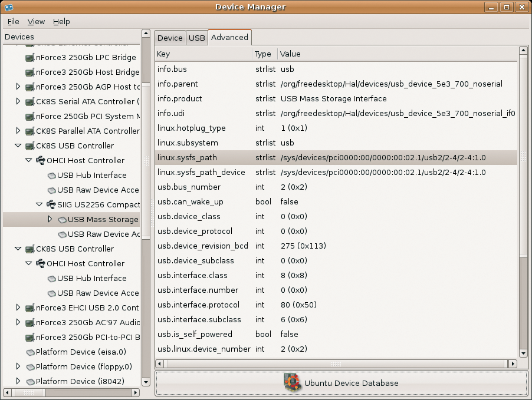Click the down arrow of the device tree scrollbar
Viewport: 532px width, 400px height.
146,382
